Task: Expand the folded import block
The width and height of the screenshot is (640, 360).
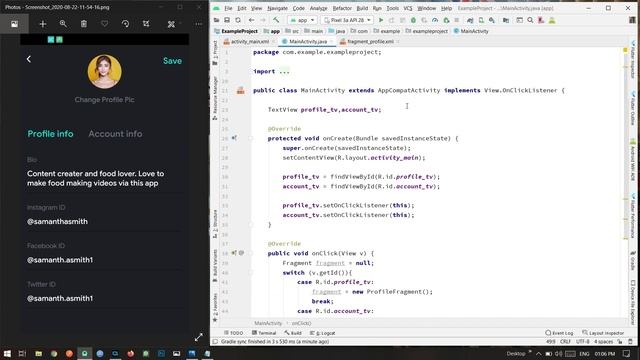Action: pyautogui.click(x=284, y=71)
